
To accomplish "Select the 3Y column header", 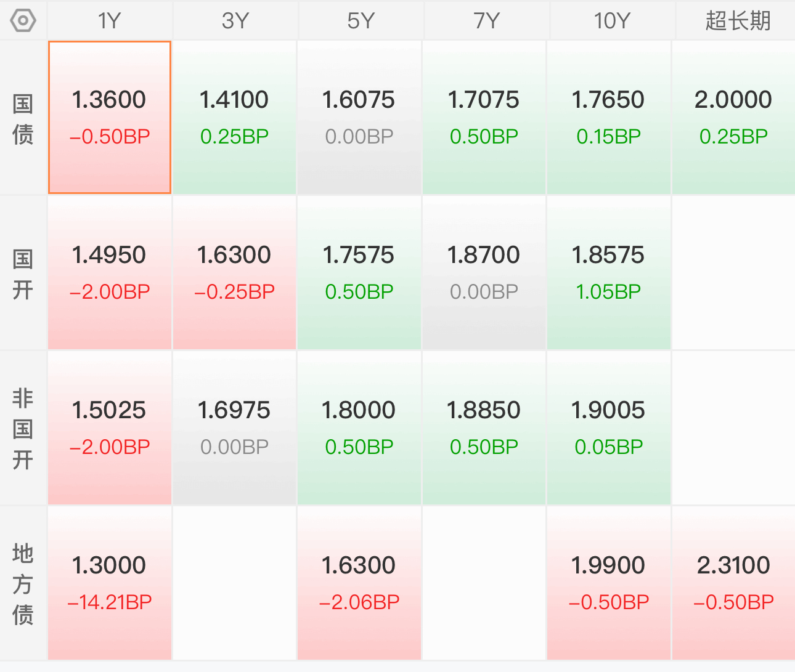I will [x=235, y=20].
